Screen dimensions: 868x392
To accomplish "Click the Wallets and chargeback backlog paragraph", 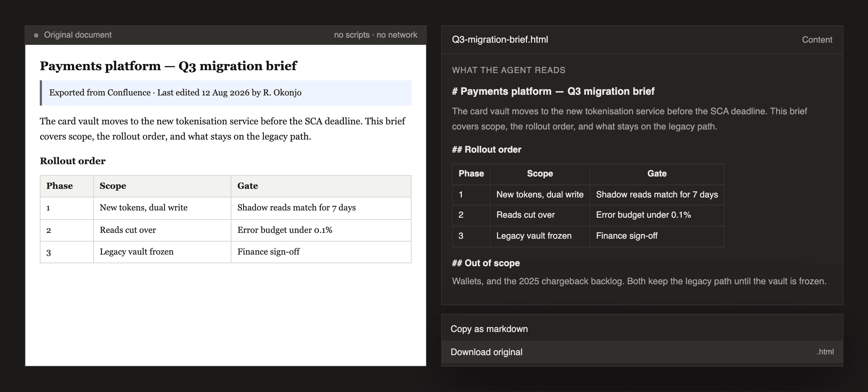I will tap(639, 281).
